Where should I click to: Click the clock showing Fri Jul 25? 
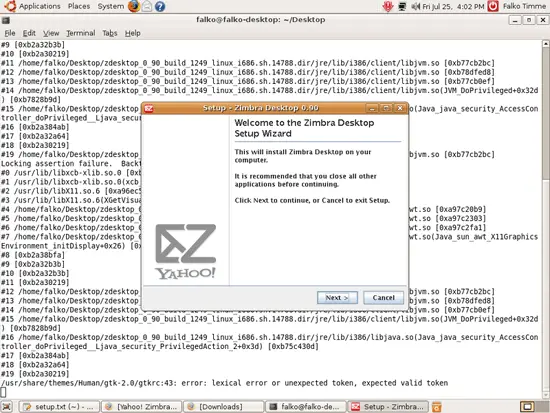click(453, 6)
